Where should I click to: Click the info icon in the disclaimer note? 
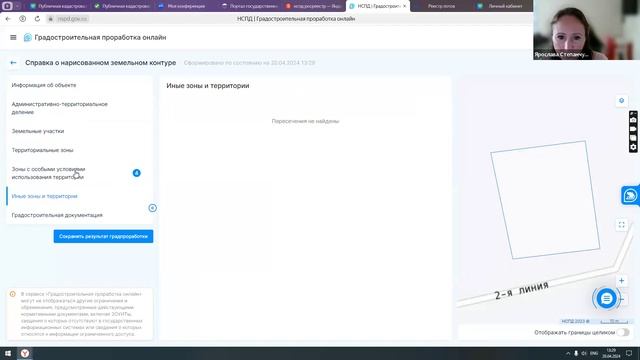pos(13,294)
